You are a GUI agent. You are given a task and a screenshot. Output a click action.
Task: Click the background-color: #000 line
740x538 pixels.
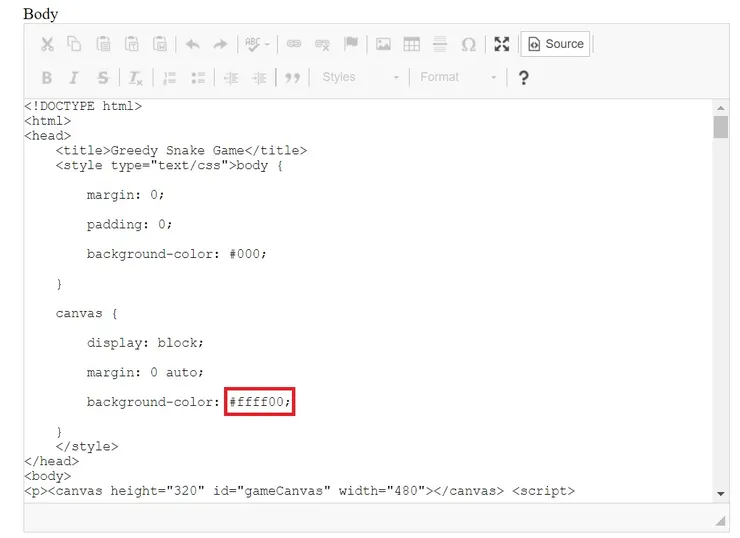(x=177, y=254)
